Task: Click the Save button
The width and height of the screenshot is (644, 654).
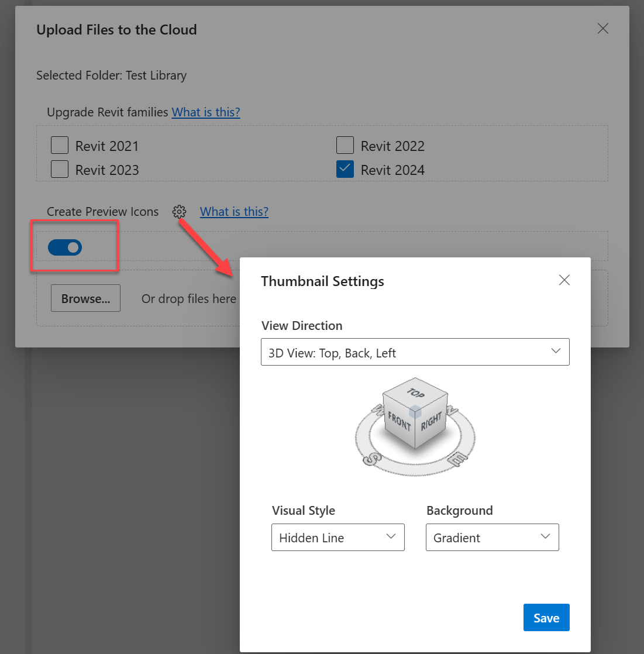Action: 546,617
